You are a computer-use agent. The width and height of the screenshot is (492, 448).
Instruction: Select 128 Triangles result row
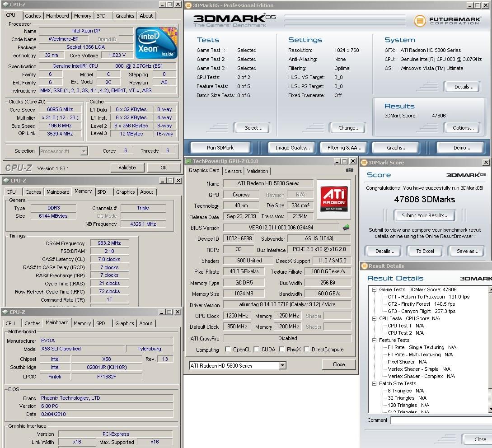point(408,406)
